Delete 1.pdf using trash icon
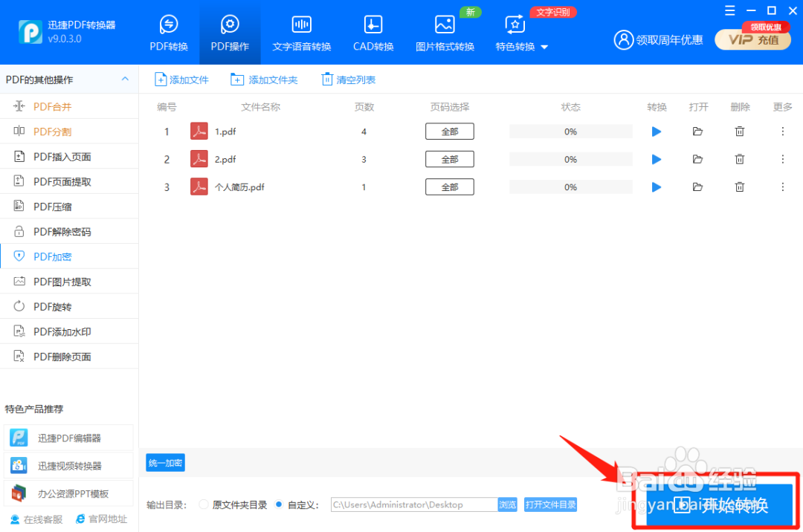Viewport: 803px width, 532px height. [740, 132]
